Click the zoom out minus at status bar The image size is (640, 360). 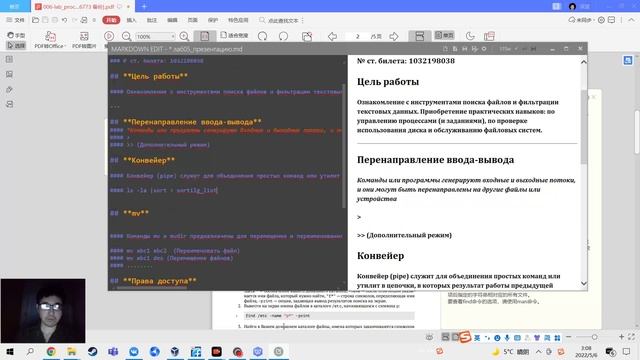pyautogui.click(x=568, y=337)
